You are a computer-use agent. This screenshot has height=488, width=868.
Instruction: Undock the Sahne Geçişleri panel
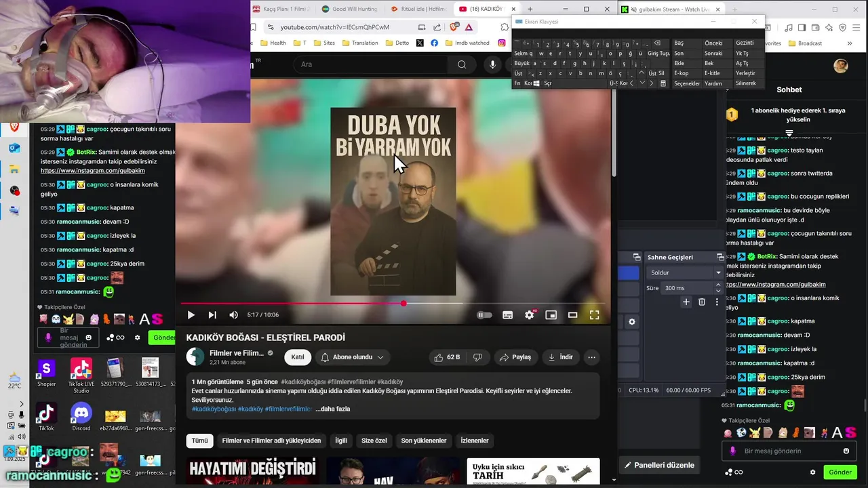coord(720,257)
